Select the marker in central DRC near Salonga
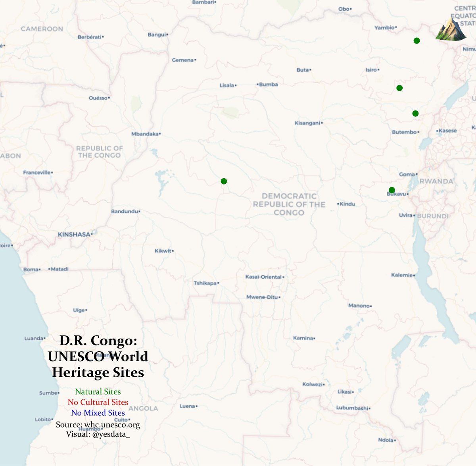 click(x=224, y=181)
